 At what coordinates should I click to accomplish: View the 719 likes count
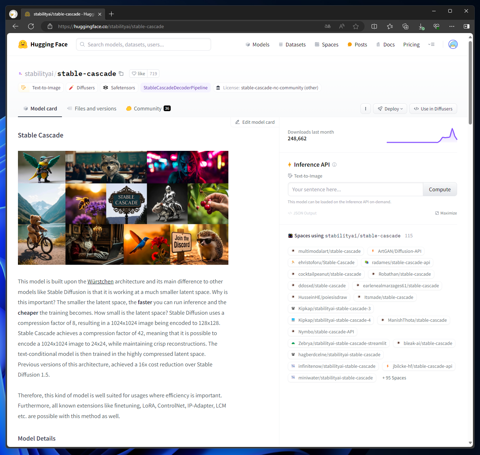click(153, 74)
